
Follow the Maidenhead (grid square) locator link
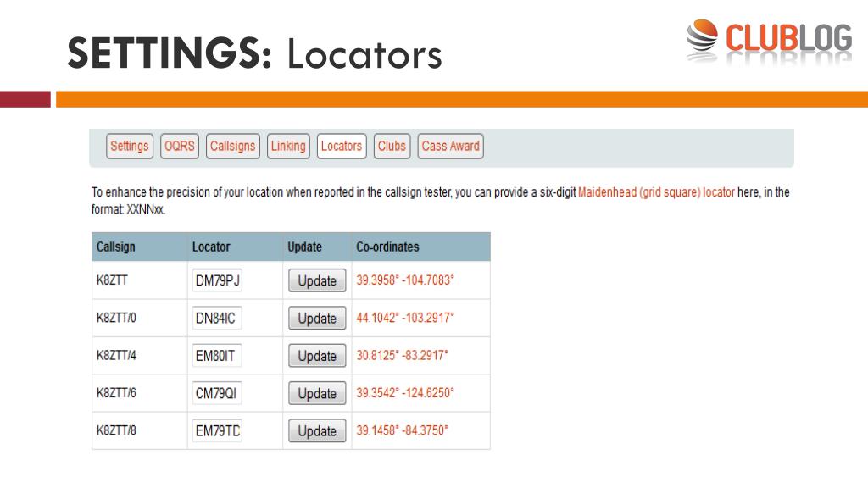(x=656, y=192)
